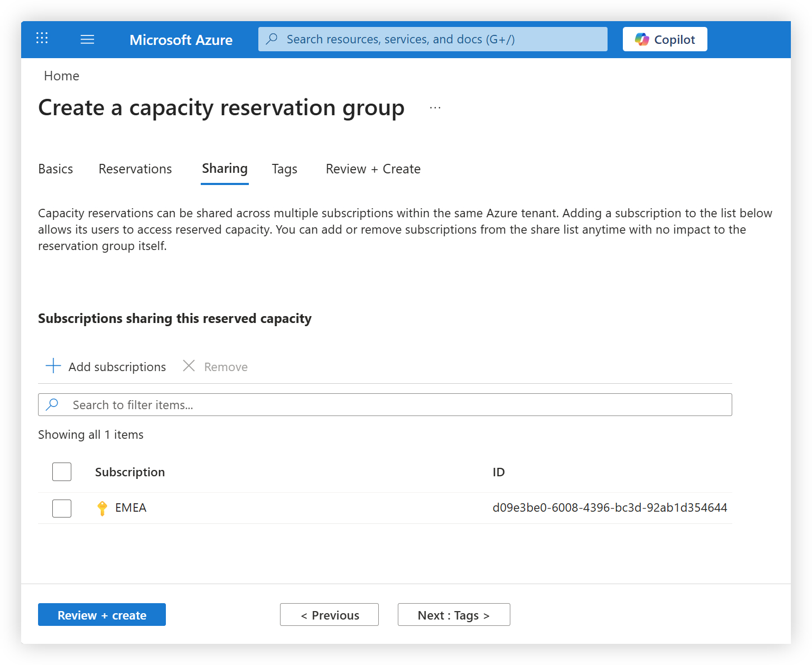
Task: Click the search magnifier in top bar
Action: [272, 39]
